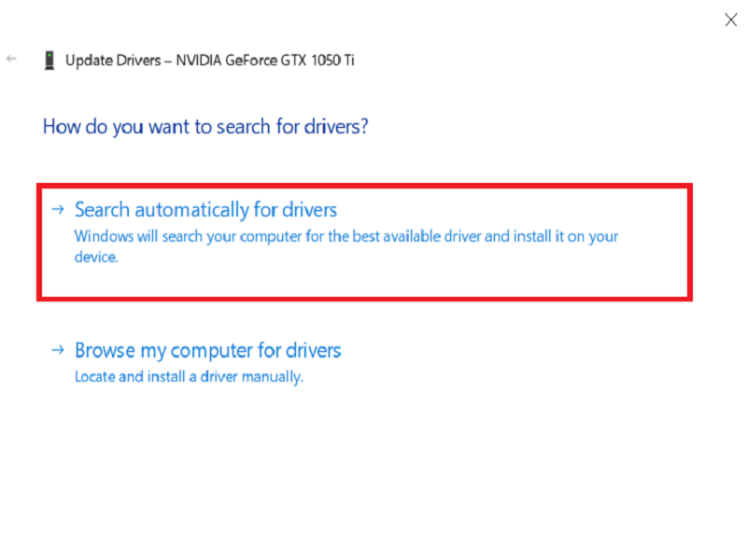Click the red highlight box's bottom border
Screen dimensions: 747x560
(x=364, y=299)
